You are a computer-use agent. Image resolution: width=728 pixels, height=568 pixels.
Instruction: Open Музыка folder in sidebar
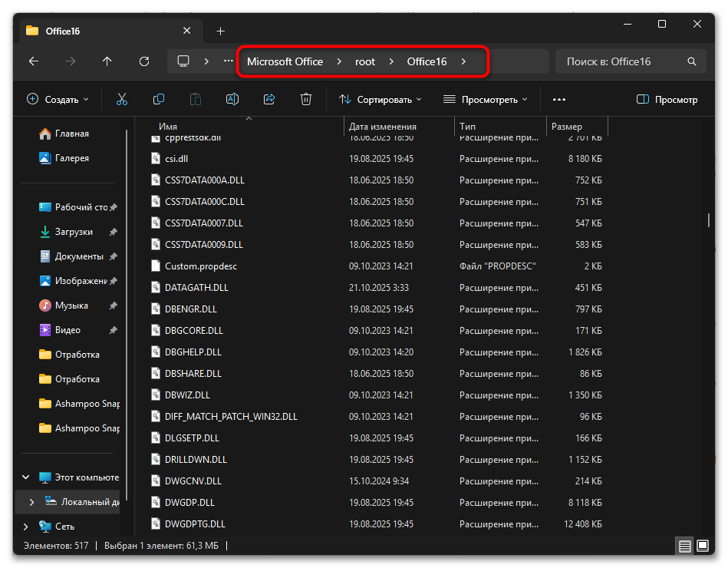(x=64, y=305)
